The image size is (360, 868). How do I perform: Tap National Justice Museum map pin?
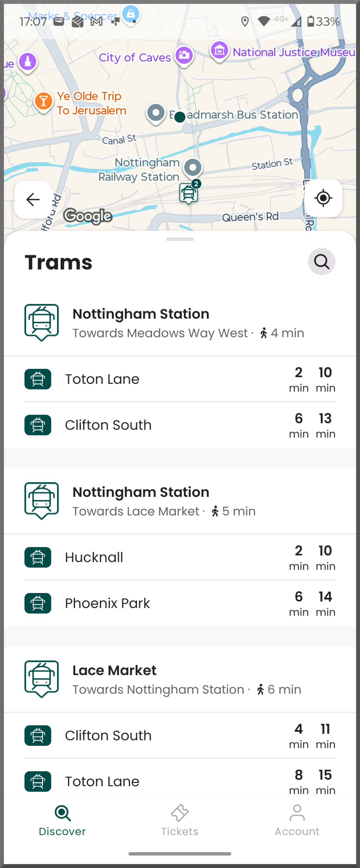[x=220, y=51]
